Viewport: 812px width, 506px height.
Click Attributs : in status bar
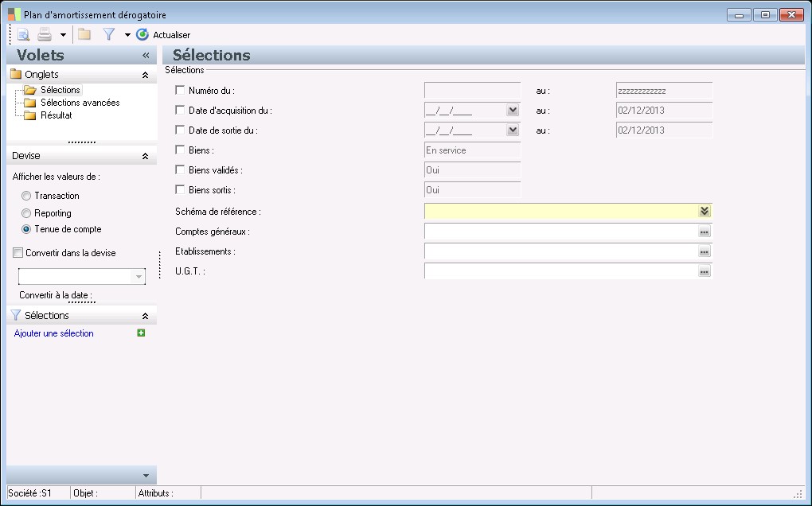(155, 493)
